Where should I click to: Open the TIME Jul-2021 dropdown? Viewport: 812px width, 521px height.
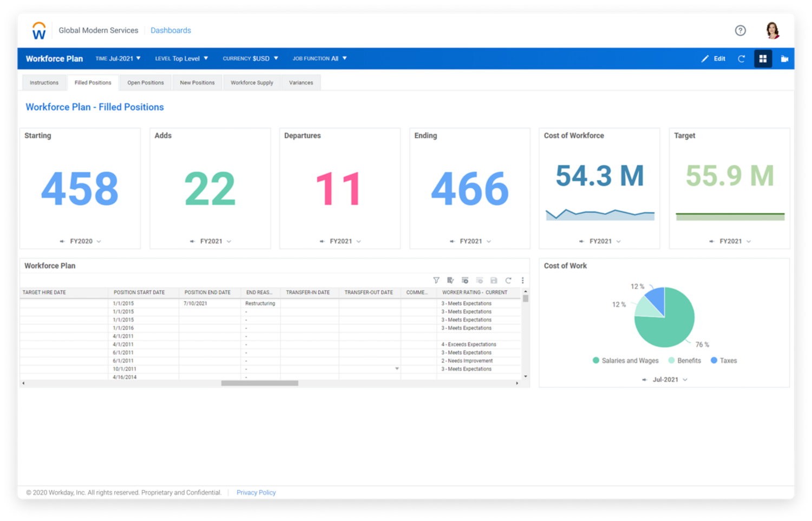118,59
